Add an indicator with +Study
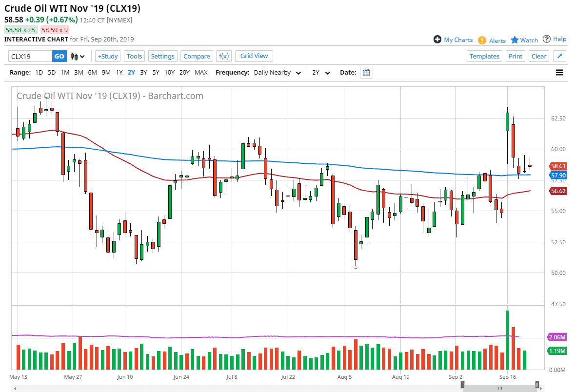This screenshot has width=575, height=392. pyautogui.click(x=107, y=56)
